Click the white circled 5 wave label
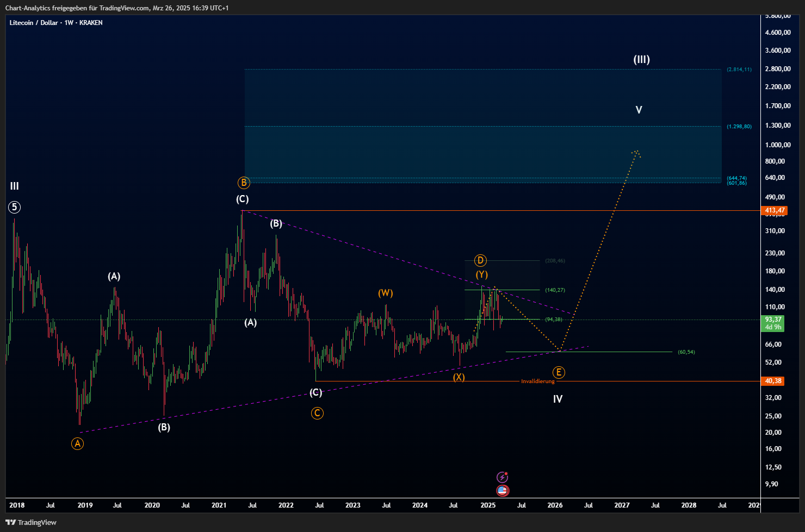 [15, 207]
